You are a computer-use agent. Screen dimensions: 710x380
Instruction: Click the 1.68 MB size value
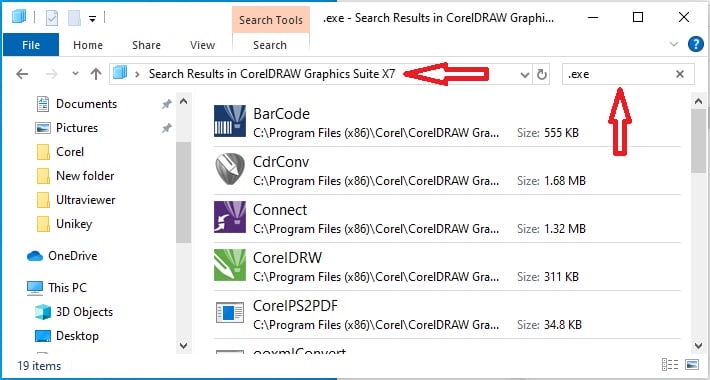[565, 181]
